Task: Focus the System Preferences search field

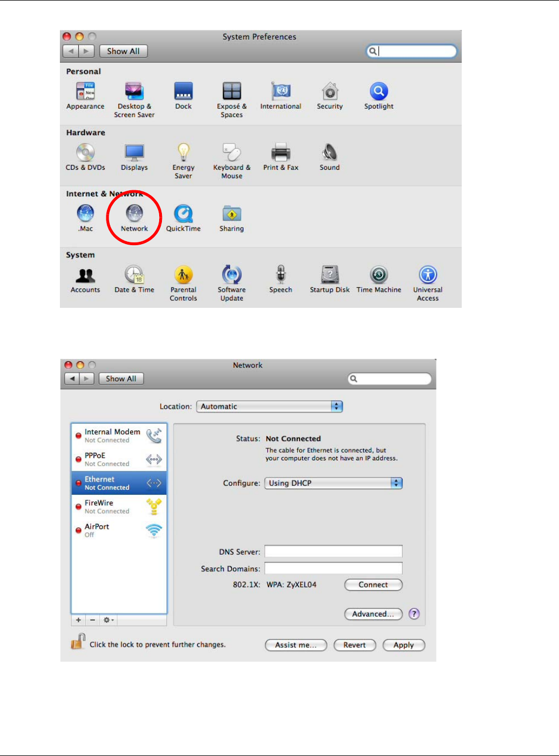Action: 411,51
